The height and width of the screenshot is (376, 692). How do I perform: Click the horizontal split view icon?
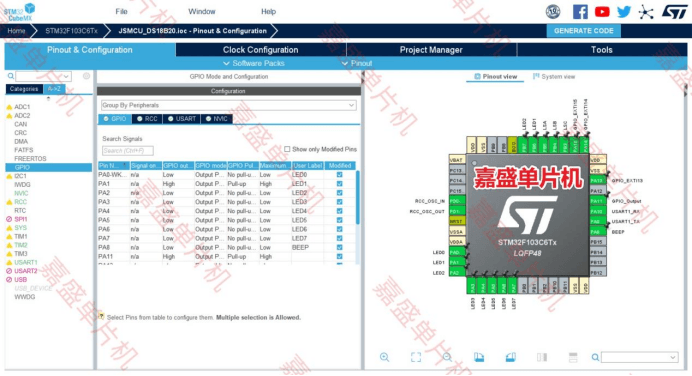coord(573,357)
